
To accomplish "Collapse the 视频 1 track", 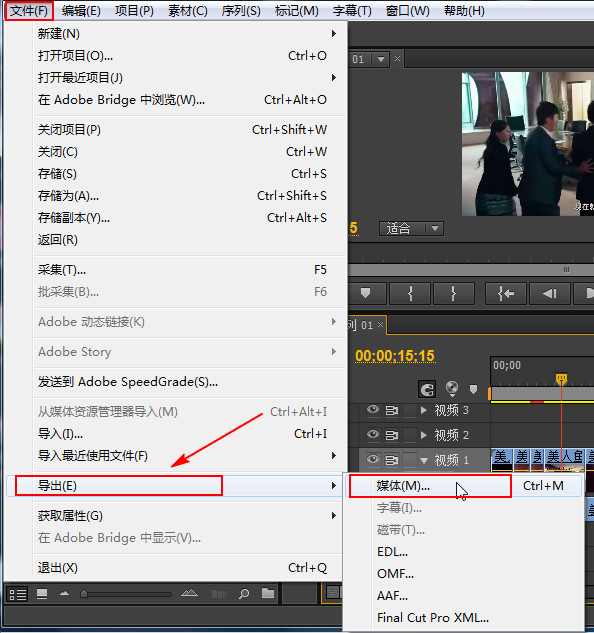I will point(424,461).
